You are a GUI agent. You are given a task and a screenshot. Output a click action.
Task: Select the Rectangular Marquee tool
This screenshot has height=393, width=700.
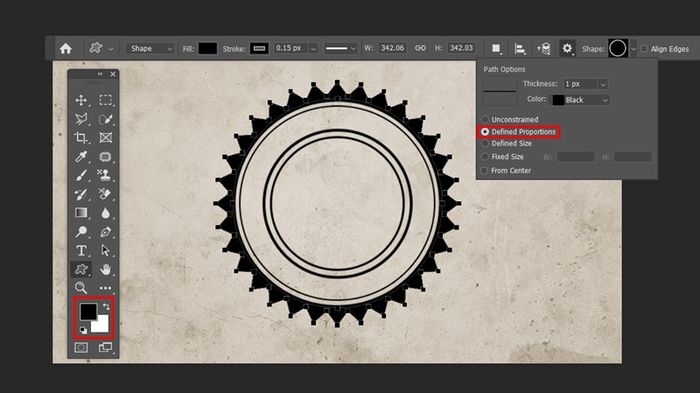click(x=105, y=100)
